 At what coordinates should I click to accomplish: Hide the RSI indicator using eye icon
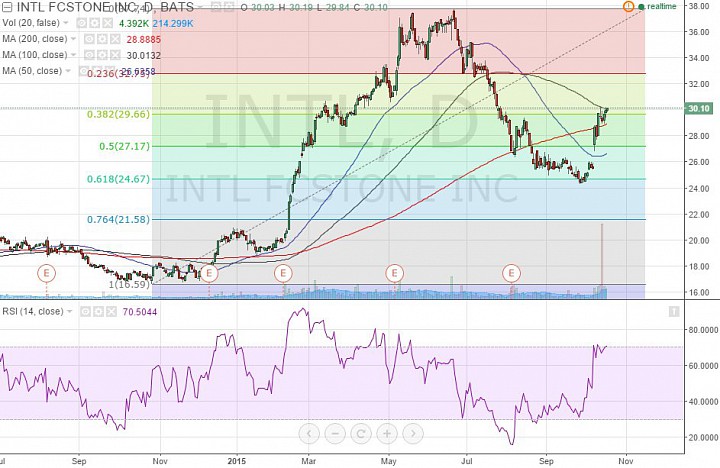pyautogui.click(x=85, y=312)
